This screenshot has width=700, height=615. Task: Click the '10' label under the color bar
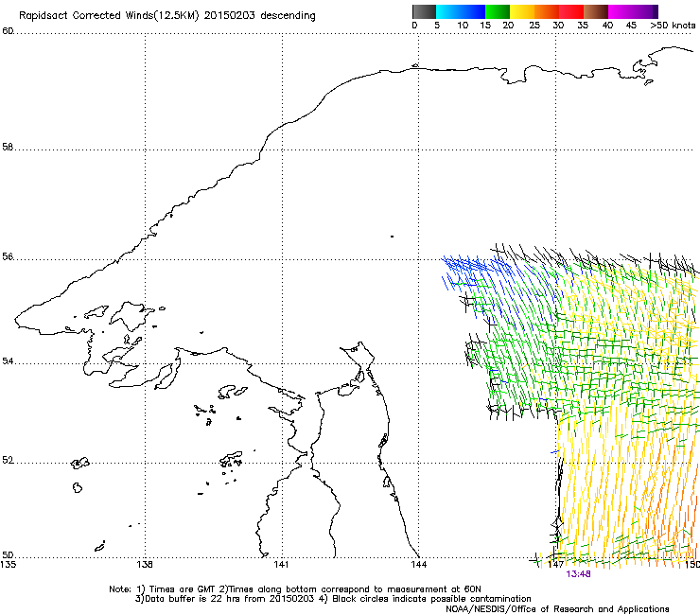pyautogui.click(x=463, y=26)
